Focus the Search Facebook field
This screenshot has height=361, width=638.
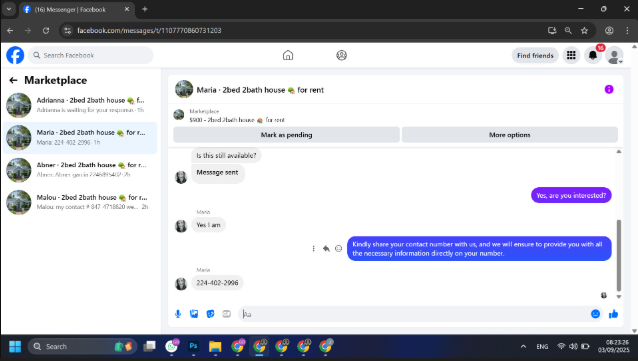pos(90,55)
